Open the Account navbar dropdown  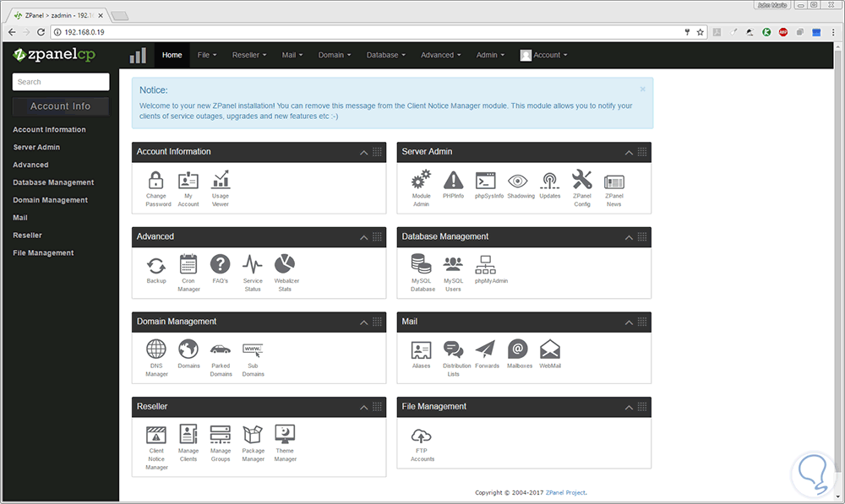(x=543, y=55)
